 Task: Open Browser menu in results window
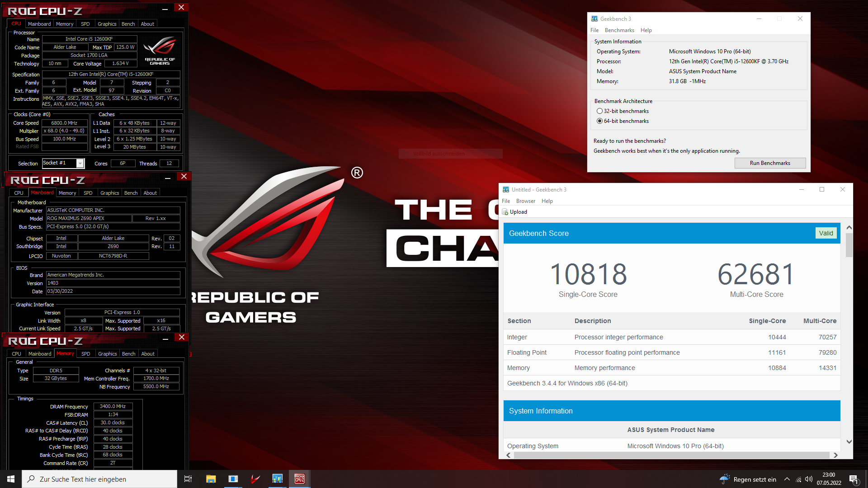pyautogui.click(x=526, y=201)
